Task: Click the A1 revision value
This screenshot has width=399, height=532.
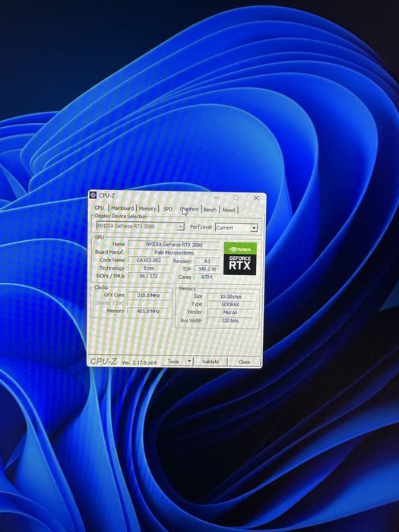Action: coord(207,261)
